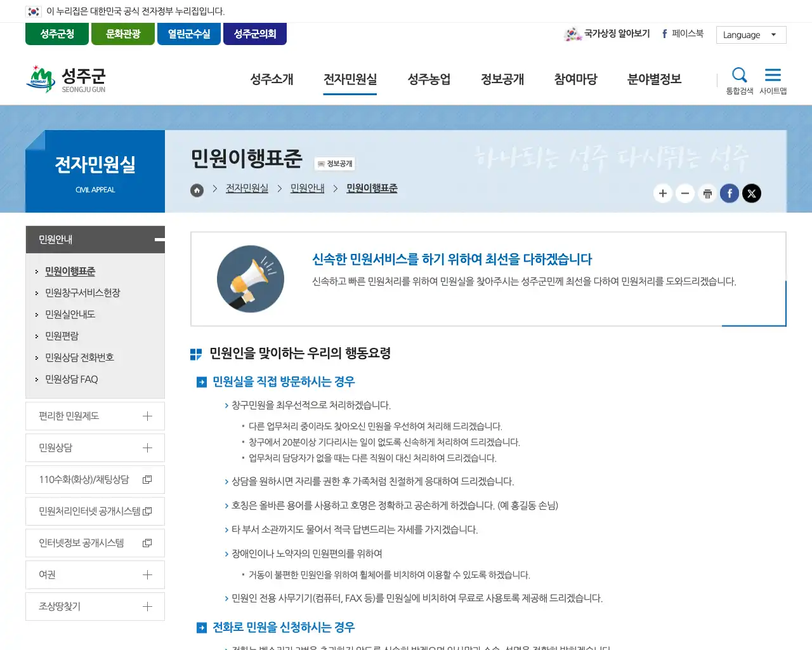Open the 사이트맵 hamburger menu icon
The image size is (812, 650).
(x=773, y=81)
